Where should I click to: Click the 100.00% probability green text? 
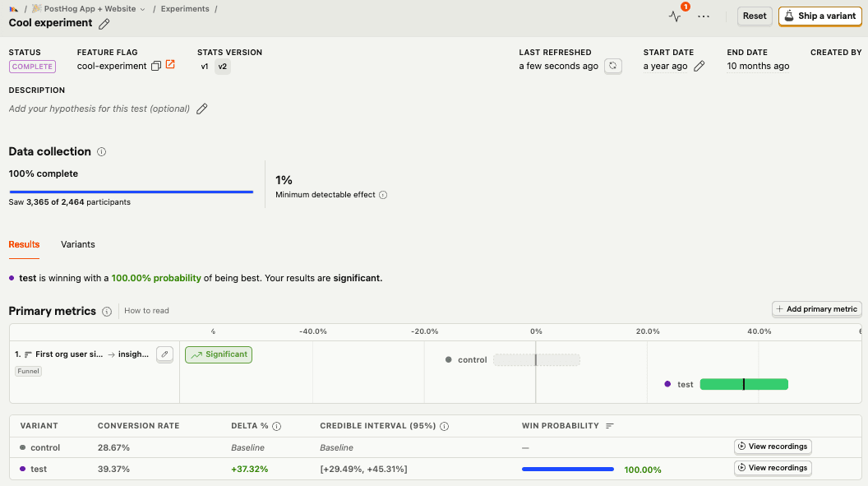(x=156, y=278)
